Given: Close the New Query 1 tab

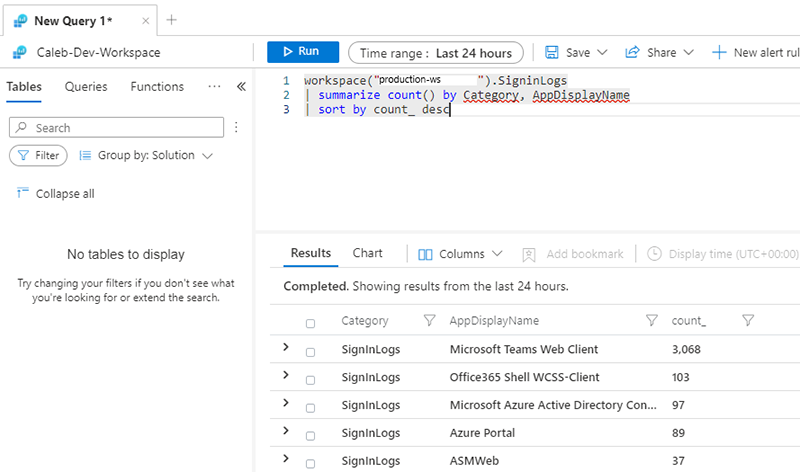Looking at the screenshot, I should tap(145, 21).
